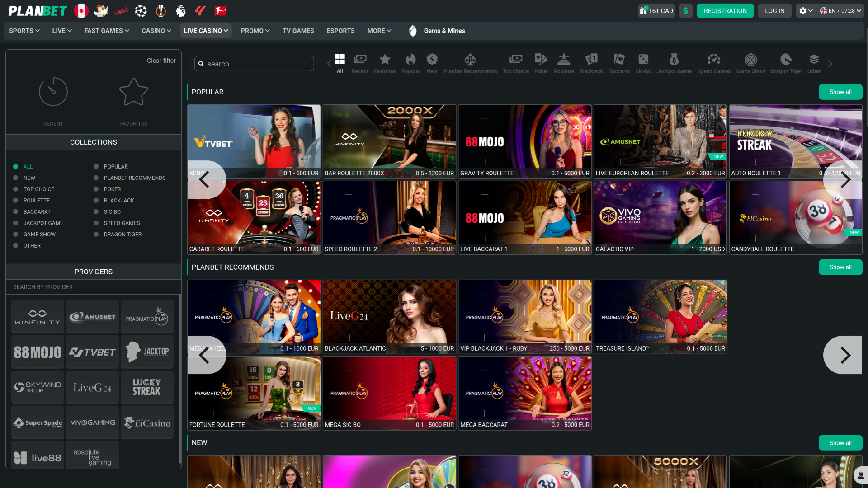The image size is (868, 488).
Task: Enable the TOP CHOICE collection filter
Action: [x=16, y=189]
